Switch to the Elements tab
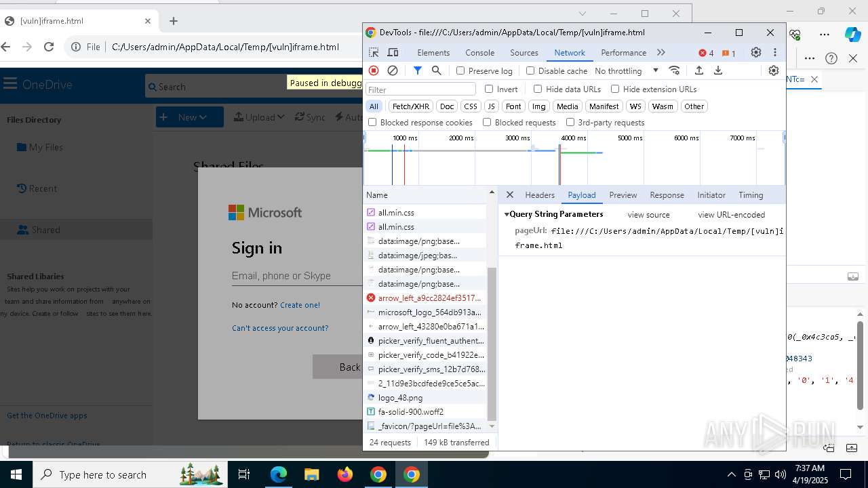 tap(433, 52)
